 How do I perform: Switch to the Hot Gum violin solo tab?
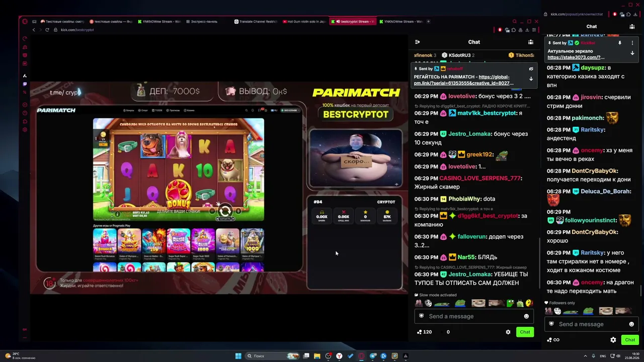point(304,22)
